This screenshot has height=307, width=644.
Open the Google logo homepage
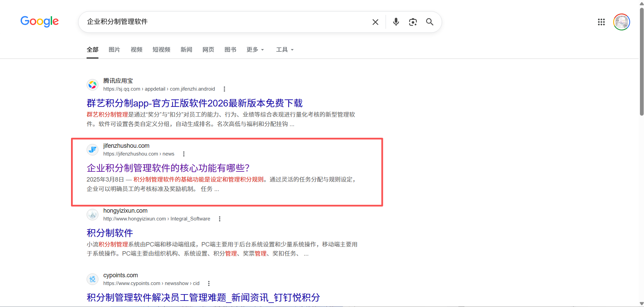[x=40, y=22]
